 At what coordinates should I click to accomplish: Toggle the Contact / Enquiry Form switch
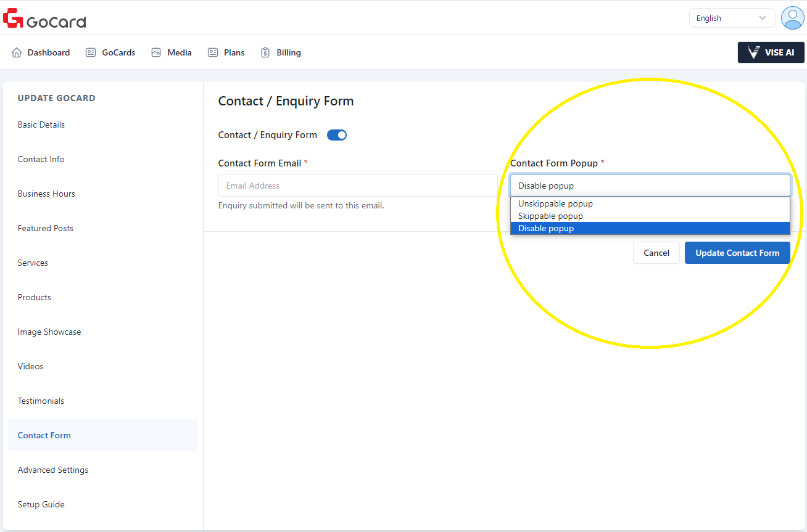(337, 135)
